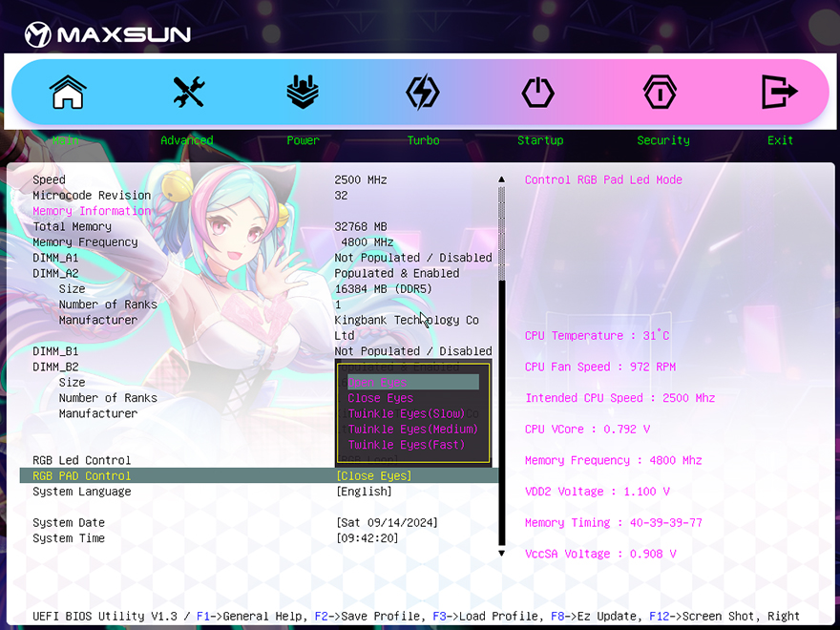
Task: Click the VDD2 Voltage reading
Action: 597,492
